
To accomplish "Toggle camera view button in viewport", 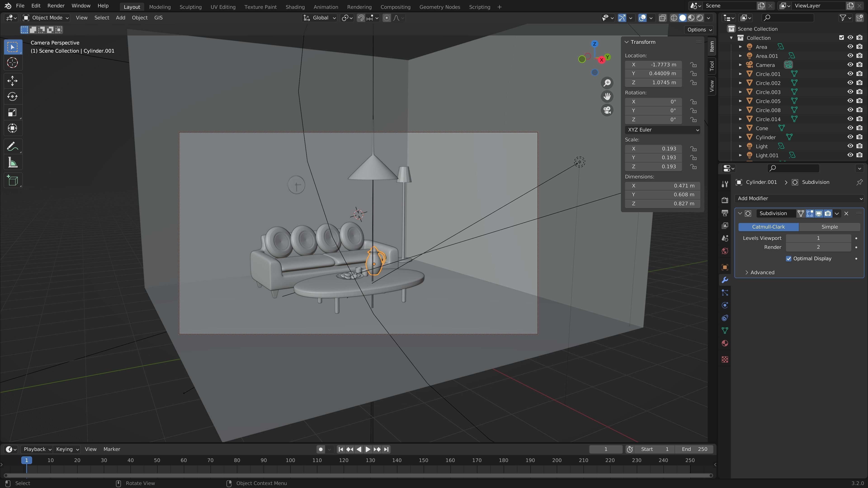I will point(607,110).
